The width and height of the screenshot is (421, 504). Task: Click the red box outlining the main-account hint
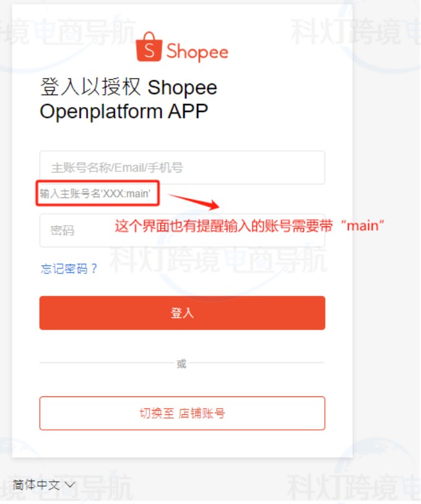(98, 193)
